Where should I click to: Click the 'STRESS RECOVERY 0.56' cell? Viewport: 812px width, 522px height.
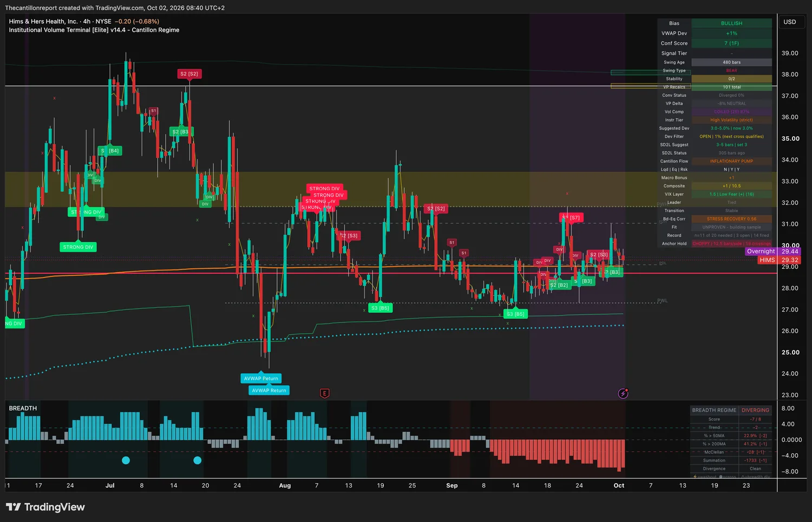(731, 219)
